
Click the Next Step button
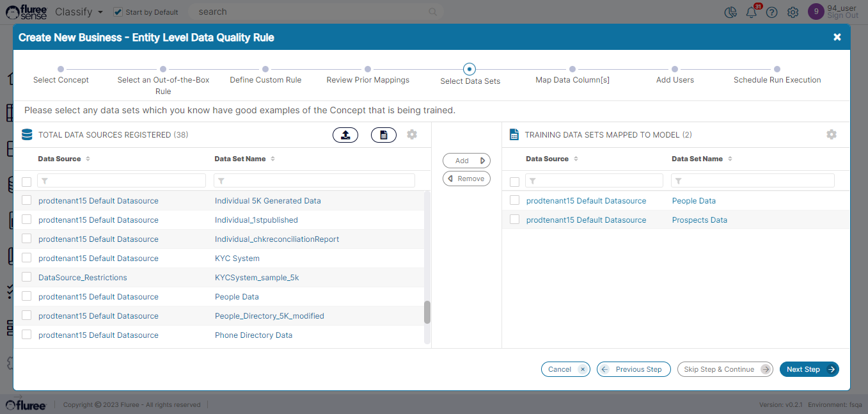click(809, 369)
